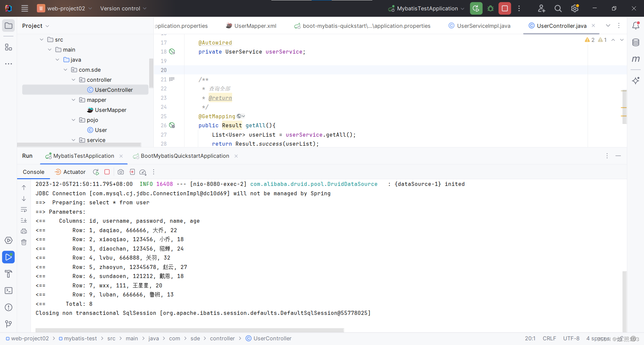Click console horizontal scrollbar
This screenshot has width=644, height=345.
(x=190, y=330)
